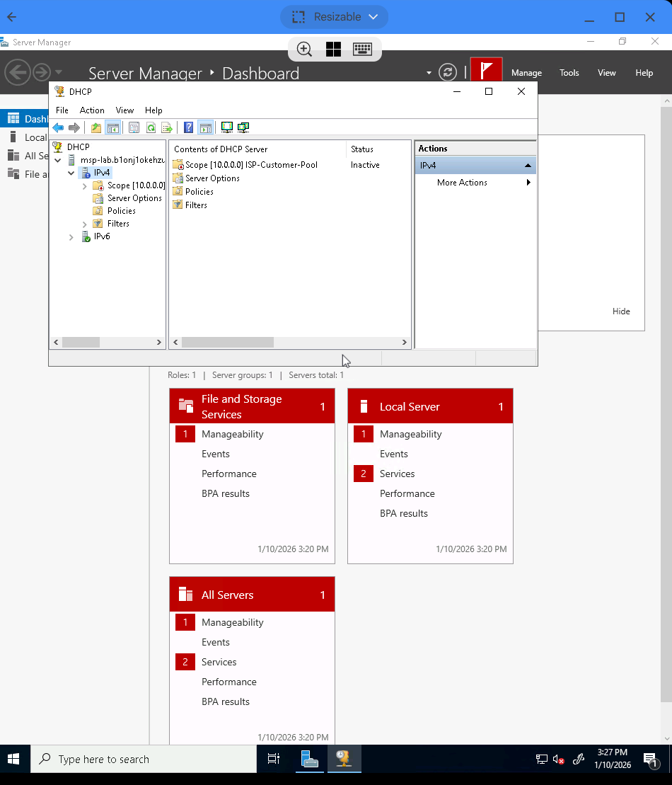Image resolution: width=672 pixels, height=785 pixels.
Task: Click the contents pane horizontal scrollbar
Action: 227,343
